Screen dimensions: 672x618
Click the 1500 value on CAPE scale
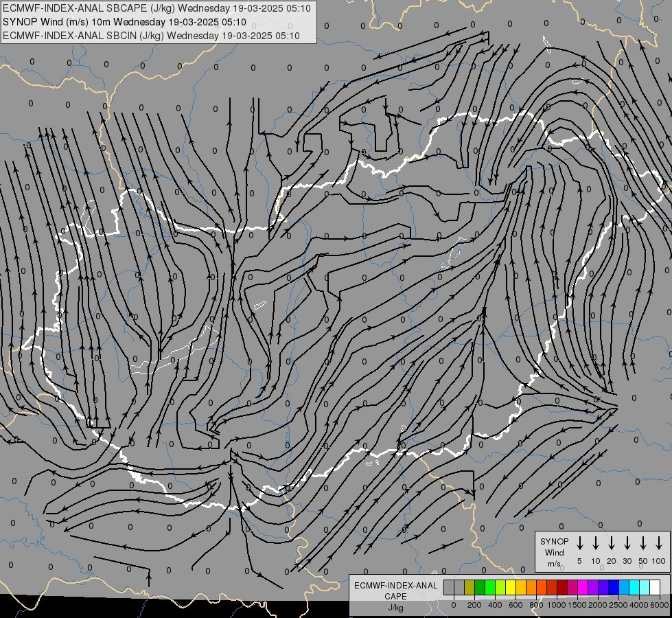point(577,605)
